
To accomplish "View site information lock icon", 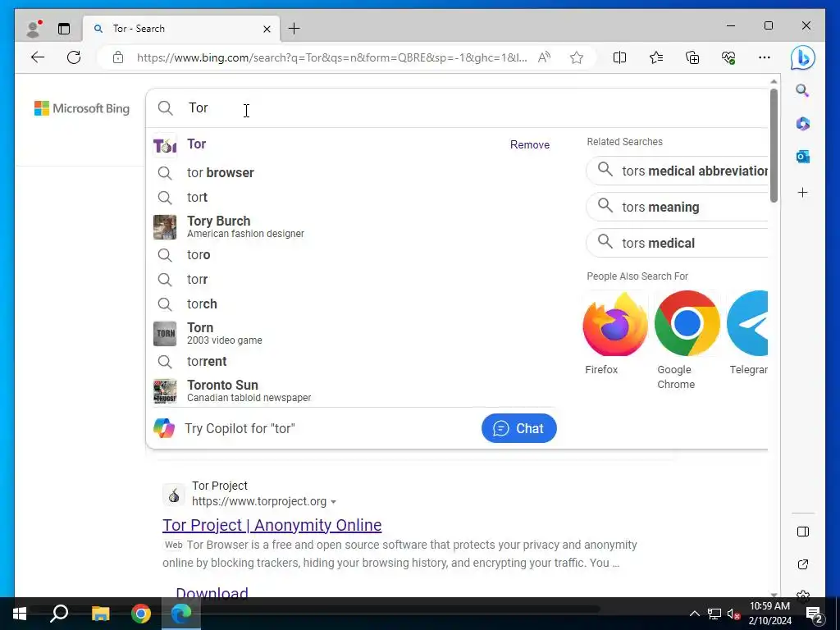I will [x=118, y=57].
